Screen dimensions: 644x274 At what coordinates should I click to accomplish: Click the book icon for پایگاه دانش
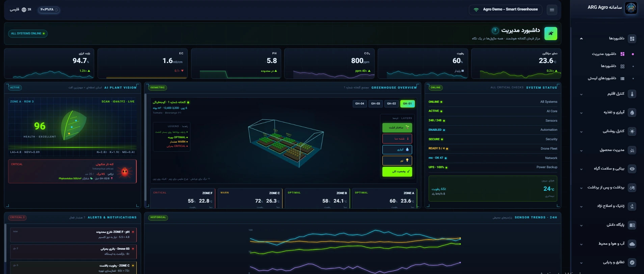tap(632, 225)
